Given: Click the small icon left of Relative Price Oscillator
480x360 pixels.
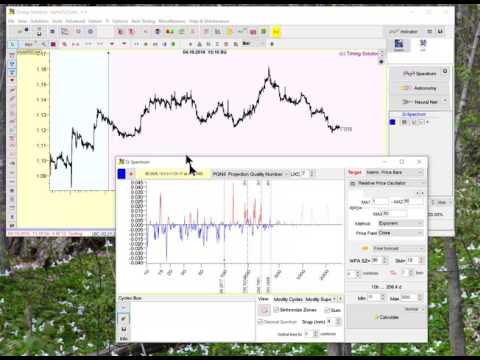Looking at the screenshot, I should pos(353,183).
